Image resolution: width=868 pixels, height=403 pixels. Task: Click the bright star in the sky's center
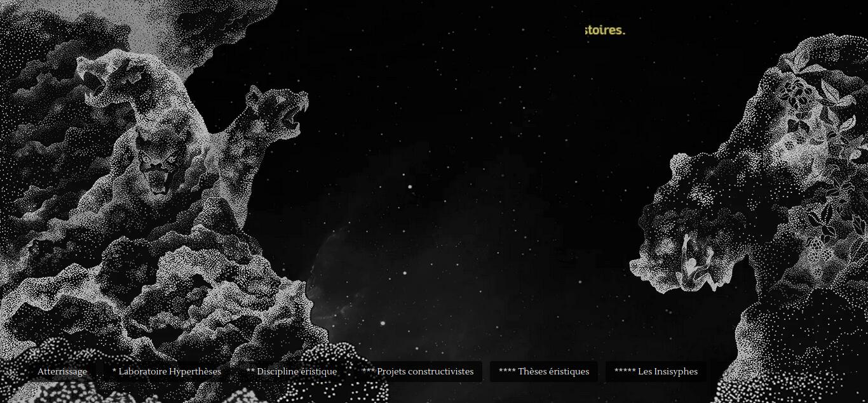point(410,187)
